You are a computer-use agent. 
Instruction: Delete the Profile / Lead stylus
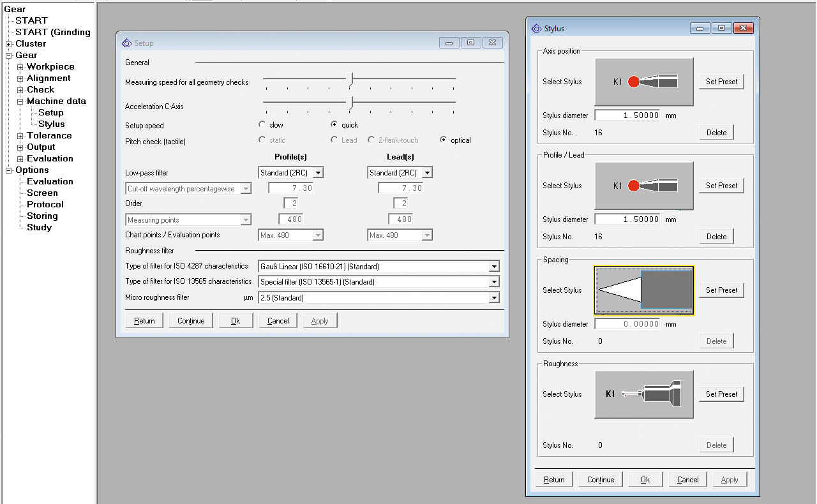716,237
